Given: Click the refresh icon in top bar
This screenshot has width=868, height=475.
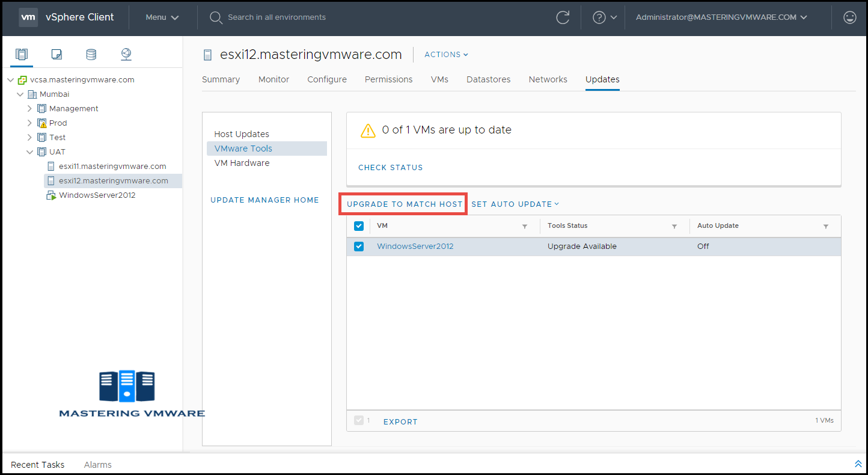Looking at the screenshot, I should pyautogui.click(x=563, y=17).
